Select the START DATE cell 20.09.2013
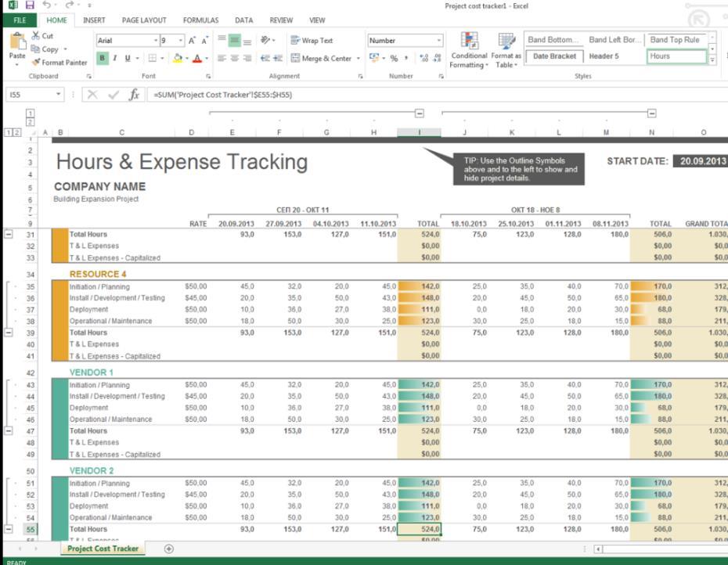Viewport: 728px width, 565px height. pos(700,161)
